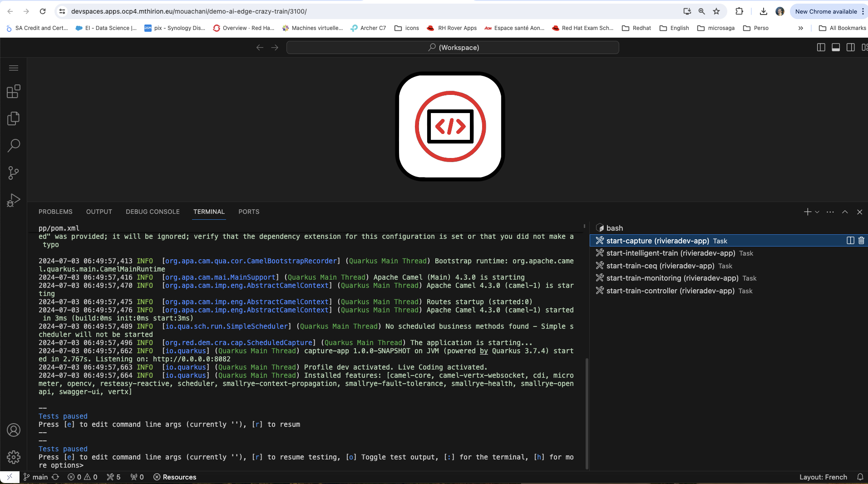Open the Manage settings gear
The height and width of the screenshot is (484, 868).
[14, 457]
